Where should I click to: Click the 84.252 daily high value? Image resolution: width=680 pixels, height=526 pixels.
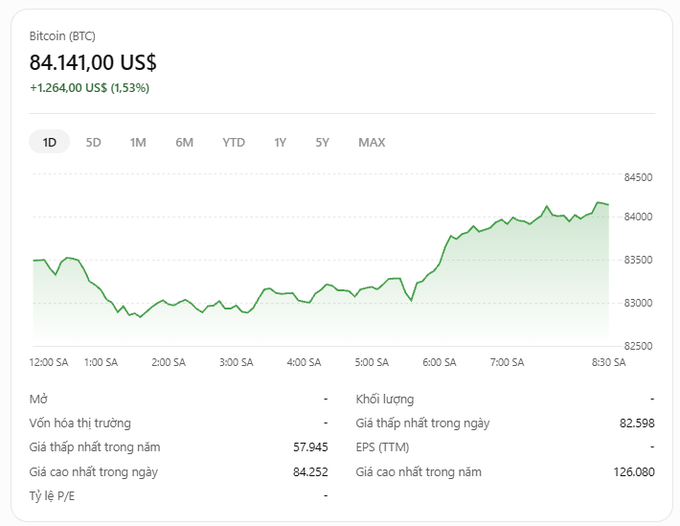(x=311, y=472)
